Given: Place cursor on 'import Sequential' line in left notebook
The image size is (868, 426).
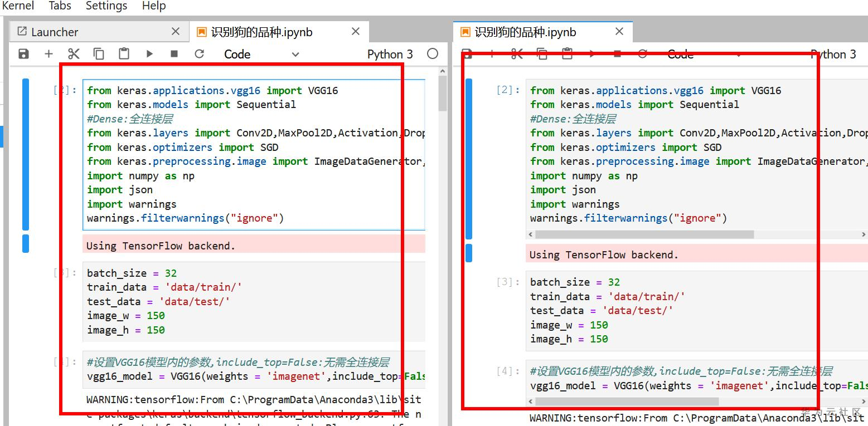Looking at the screenshot, I should [191, 105].
